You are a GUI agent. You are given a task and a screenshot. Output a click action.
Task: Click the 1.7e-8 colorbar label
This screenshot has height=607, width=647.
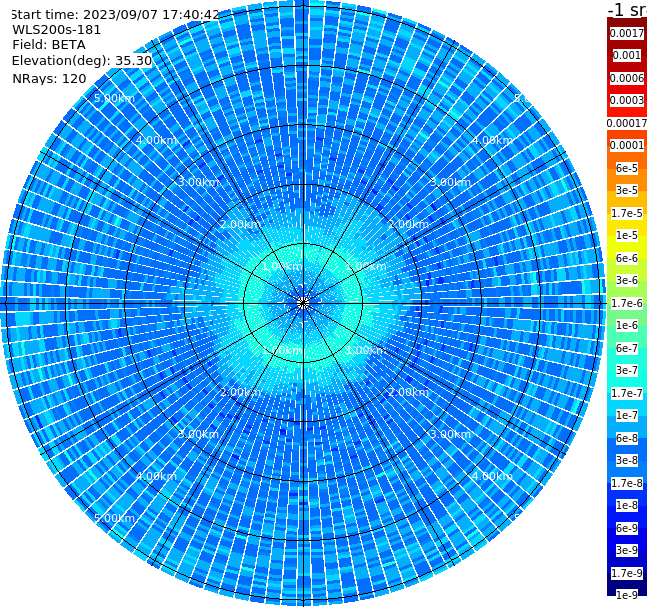pyautogui.click(x=627, y=483)
